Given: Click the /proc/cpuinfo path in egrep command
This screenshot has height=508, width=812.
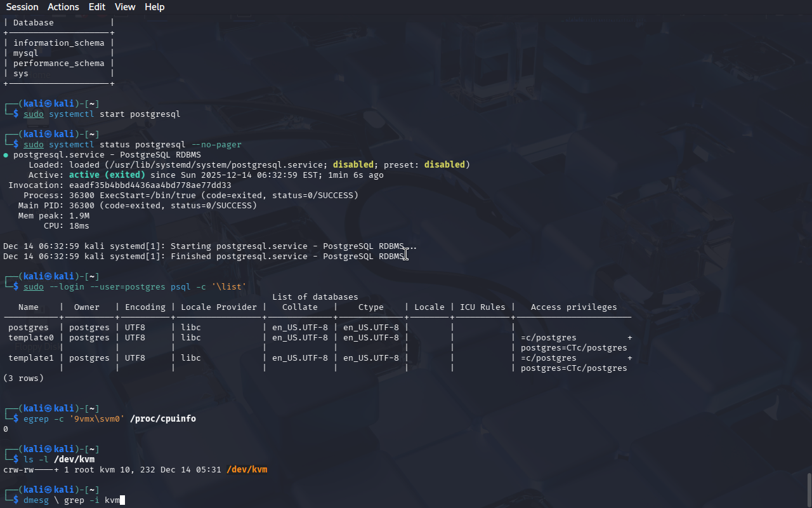Looking at the screenshot, I should pos(163,419).
